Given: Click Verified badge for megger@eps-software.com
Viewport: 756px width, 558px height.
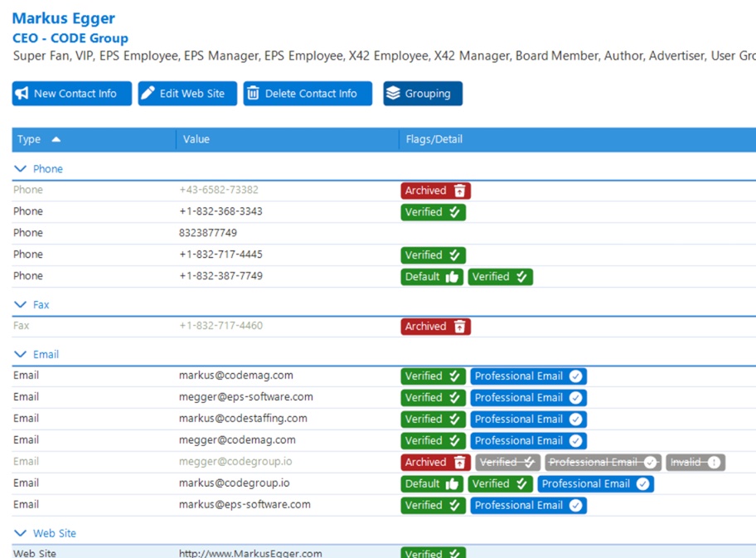Looking at the screenshot, I should tap(433, 398).
